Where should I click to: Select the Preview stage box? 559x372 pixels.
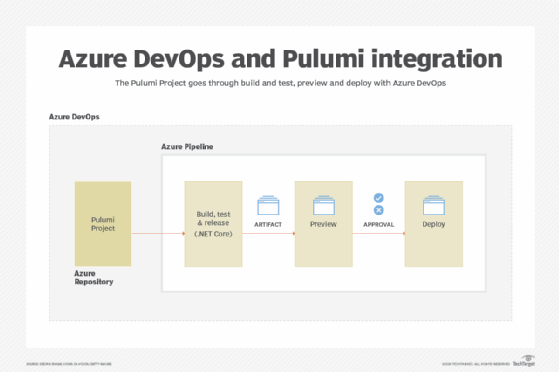[x=323, y=224]
